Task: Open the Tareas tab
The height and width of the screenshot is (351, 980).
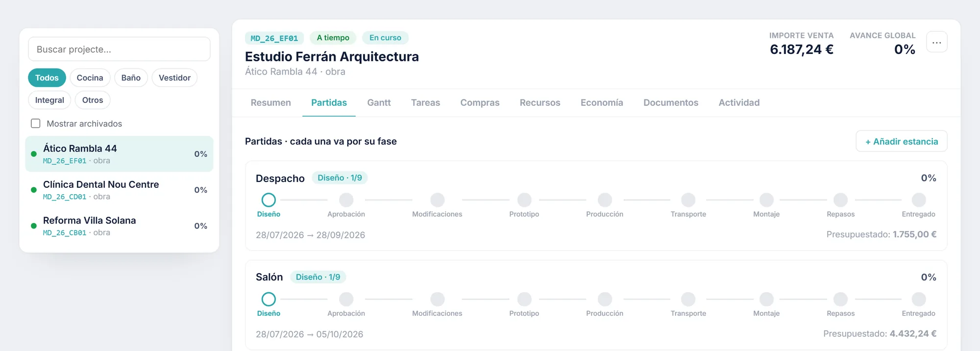Action: [x=425, y=102]
